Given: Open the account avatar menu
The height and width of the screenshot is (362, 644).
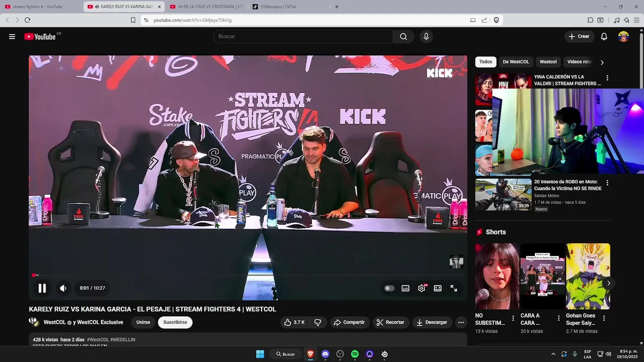Looking at the screenshot, I should coord(623,36).
